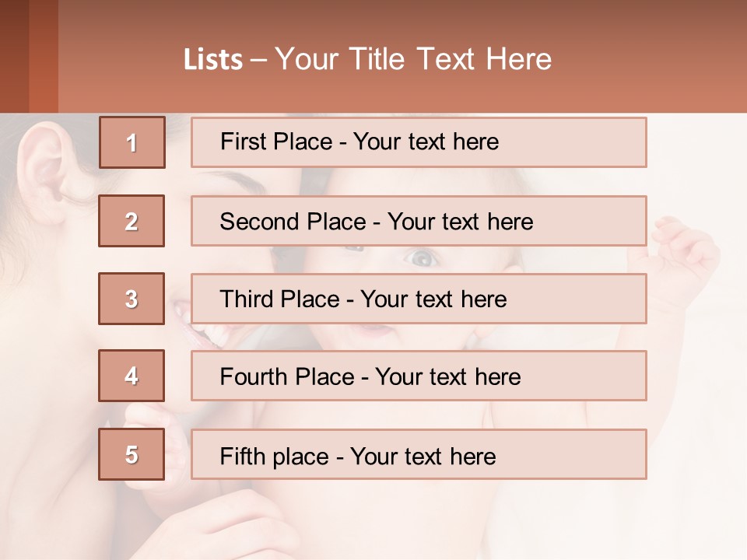747x560 pixels.
Task: Click the words 'Title Text Here' in header
Action: click(x=451, y=59)
